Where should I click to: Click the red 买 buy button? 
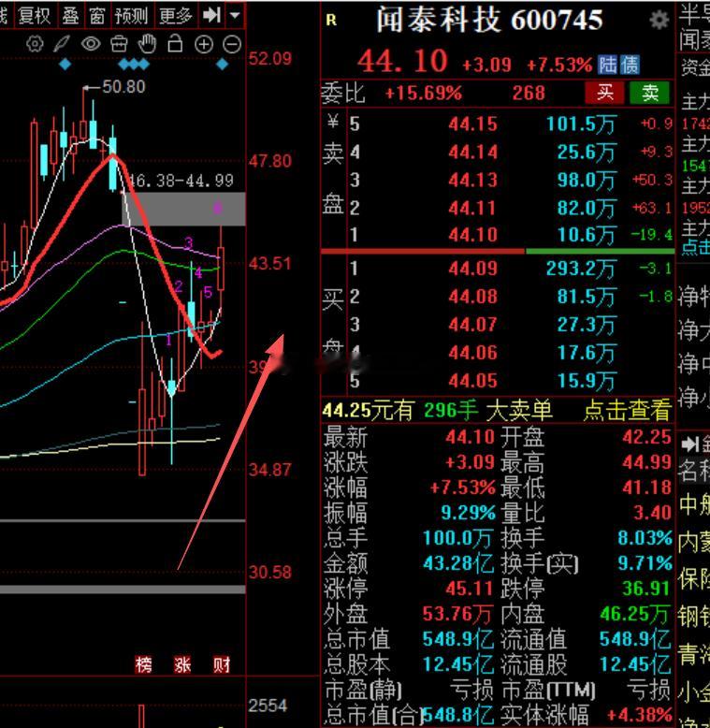pos(605,93)
